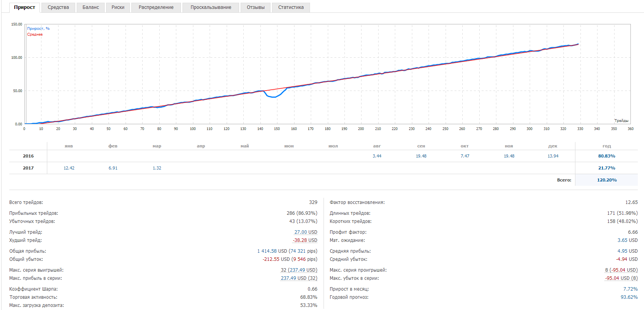Click the 2017 January value 12.42
The height and width of the screenshot is (310, 644).
[x=69, y=168]
